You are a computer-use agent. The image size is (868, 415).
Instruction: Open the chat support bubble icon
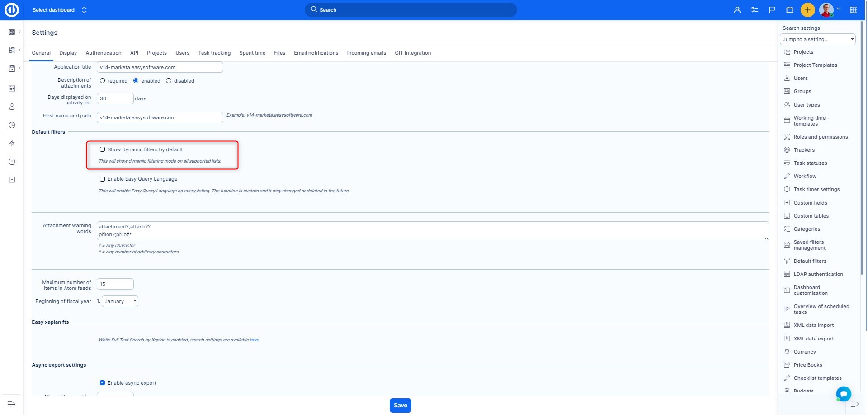[x=843, y=394]
